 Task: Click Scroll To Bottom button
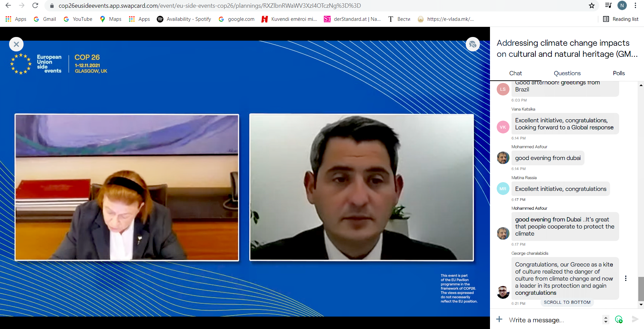(x=567, y=302)
